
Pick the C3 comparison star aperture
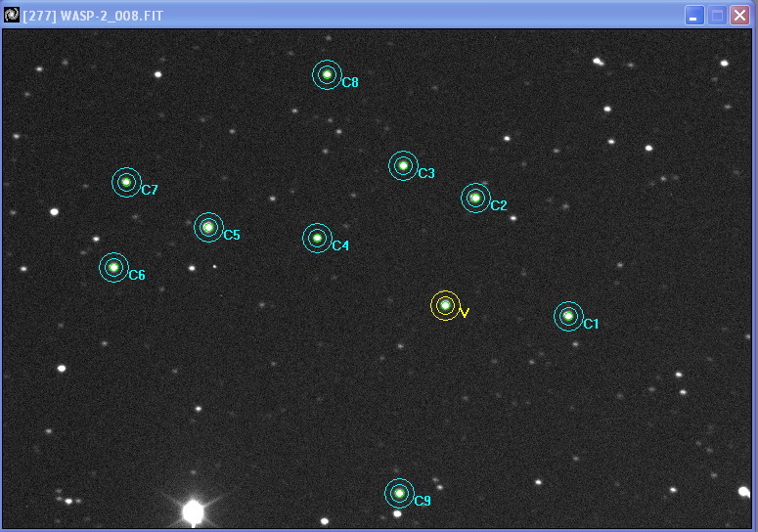tap(403, 165)
